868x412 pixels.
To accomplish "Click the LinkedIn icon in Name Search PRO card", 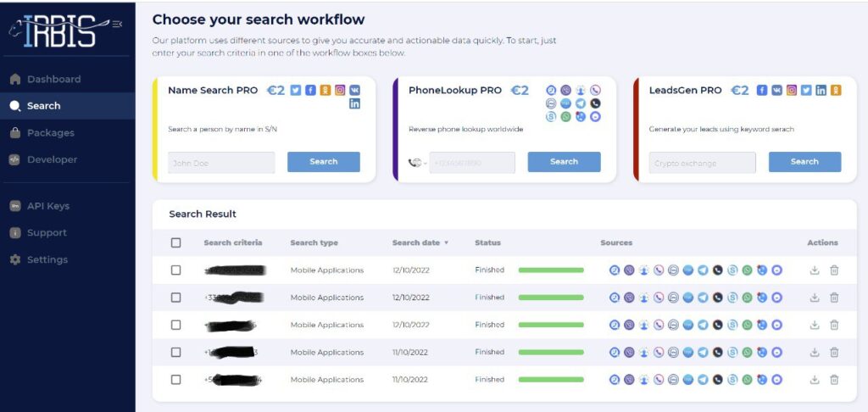I will (354, 103).
